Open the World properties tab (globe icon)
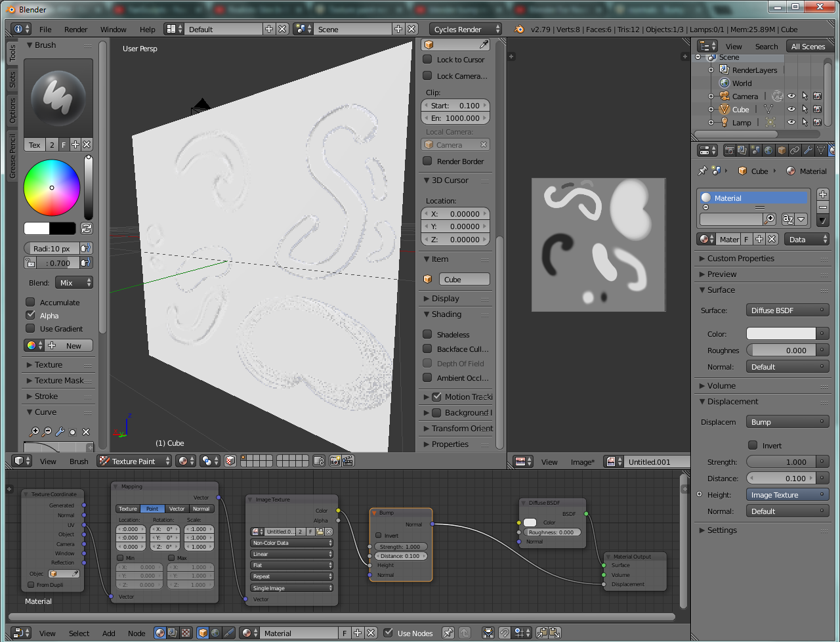The height and width of the screenshot is (642, 840). tap(768, 151)
